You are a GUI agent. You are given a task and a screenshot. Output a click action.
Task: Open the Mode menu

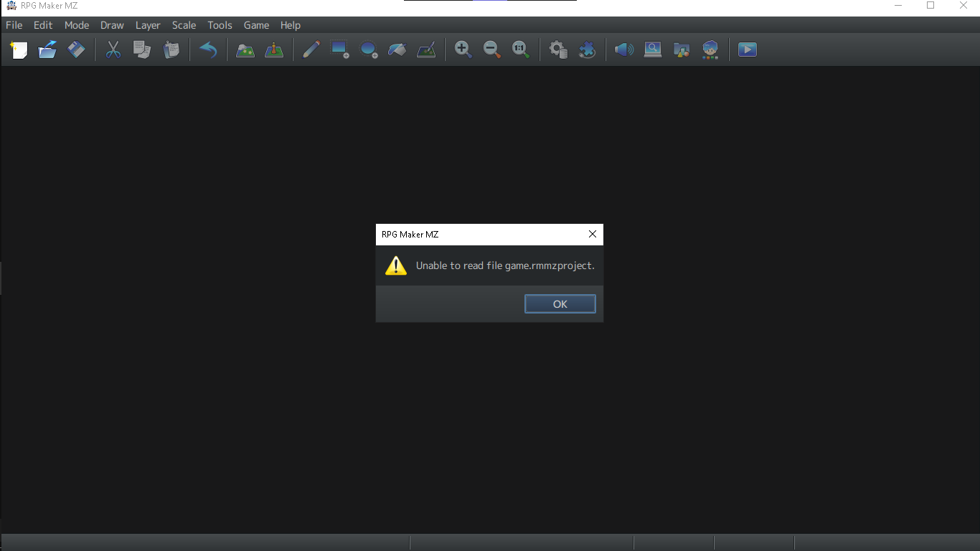77,25
